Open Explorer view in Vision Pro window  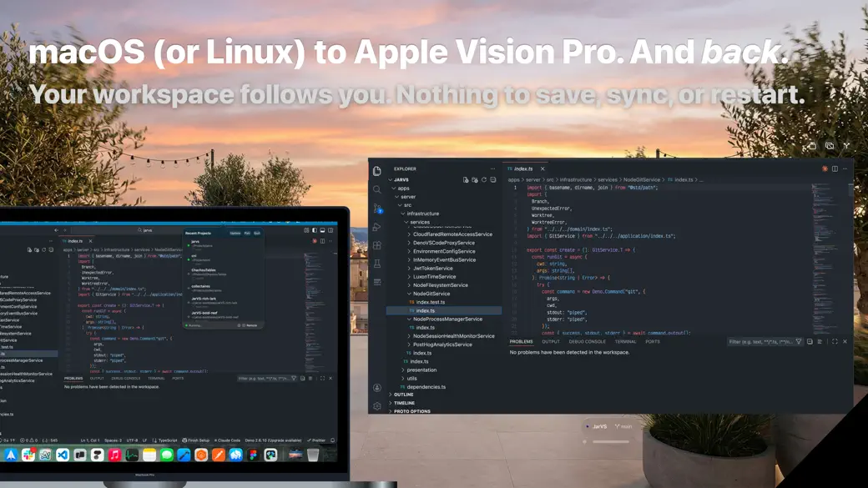coord(377,171)
